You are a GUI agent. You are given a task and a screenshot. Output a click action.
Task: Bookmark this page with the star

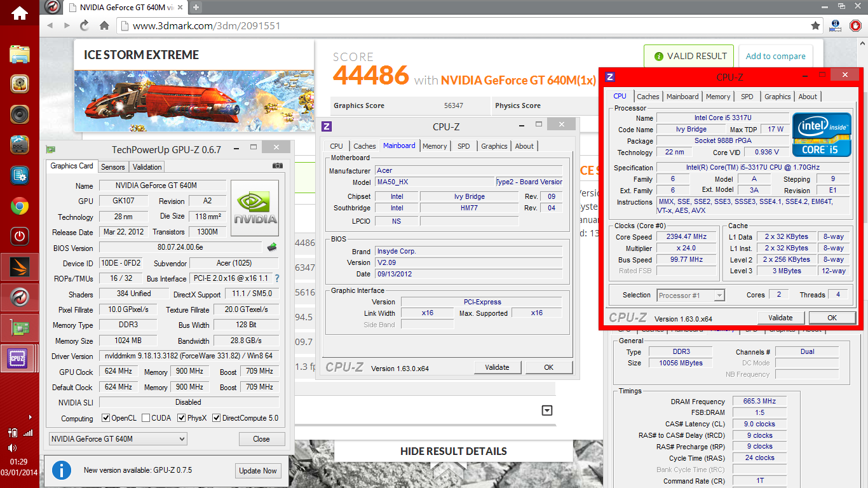[816, 25]
